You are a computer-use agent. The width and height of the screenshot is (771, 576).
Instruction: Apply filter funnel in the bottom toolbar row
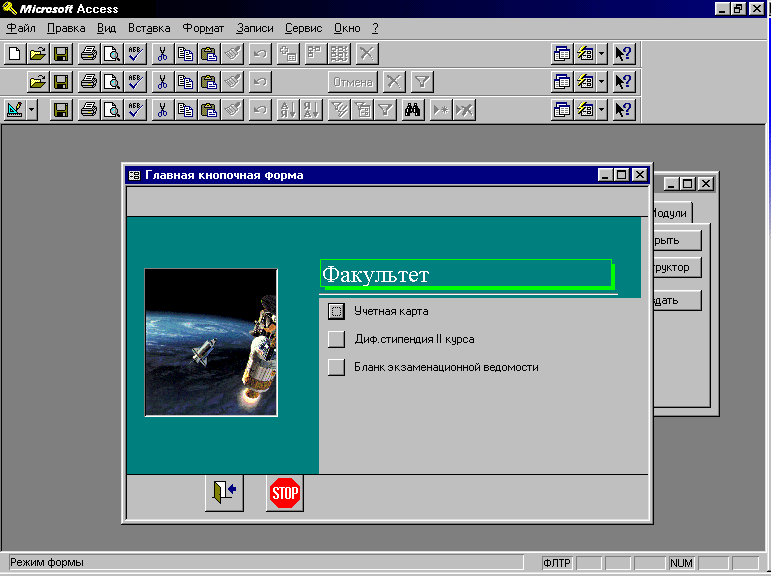pos(386,110)
